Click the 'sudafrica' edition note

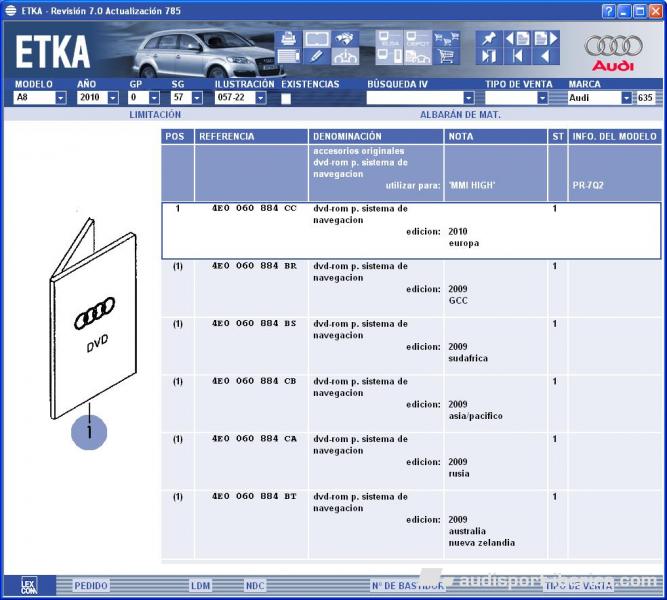(x=468, y=358)
